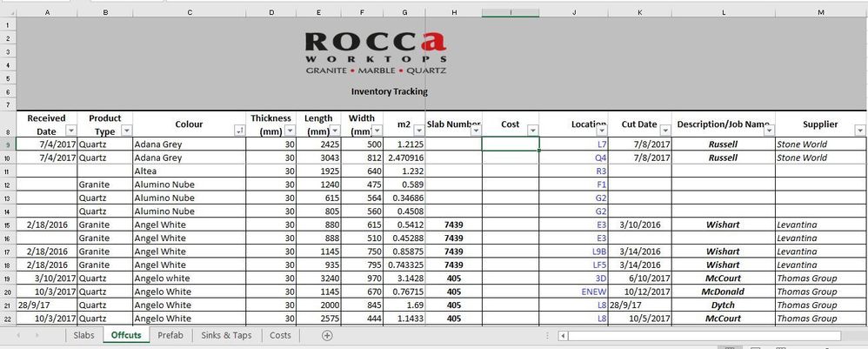This screenshot has width=868, height=349.
Task: Click location link 3D
Action: (601, 279)
